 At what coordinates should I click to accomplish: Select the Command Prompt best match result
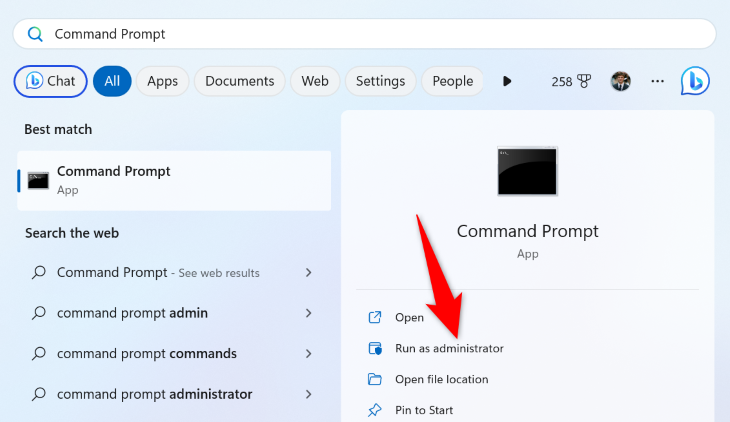174,180
